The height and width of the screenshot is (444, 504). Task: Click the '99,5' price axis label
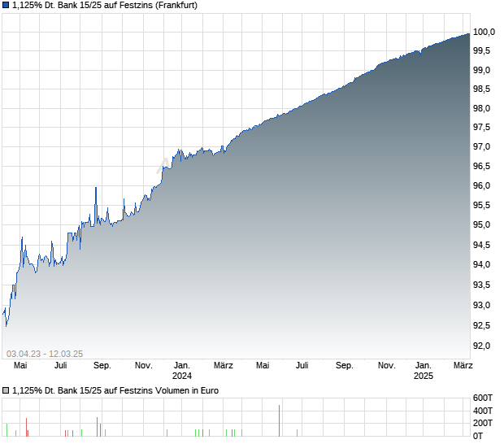(481, 50)
